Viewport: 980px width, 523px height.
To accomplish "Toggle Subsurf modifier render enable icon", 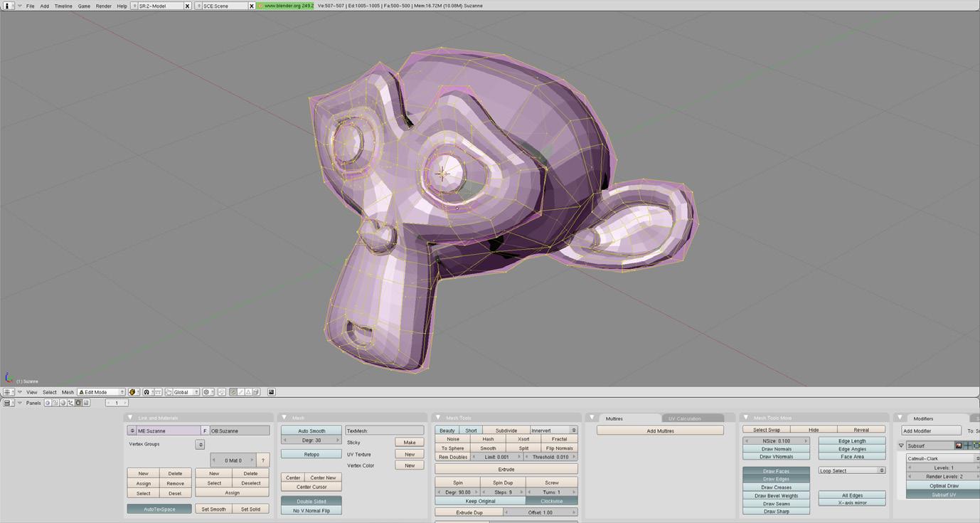I will point(959,445).
